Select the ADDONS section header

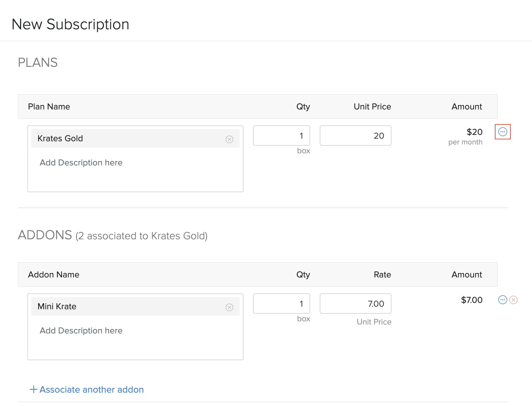coord(45,235)
